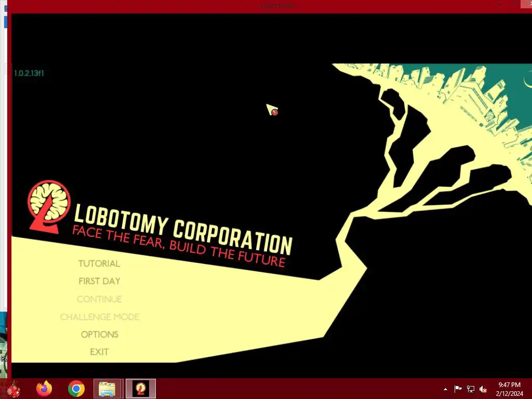Select the greyed Continue menu entry
The height and width of the screenshot is (399, 532).
pyautogui.click(x=99, y=299)
